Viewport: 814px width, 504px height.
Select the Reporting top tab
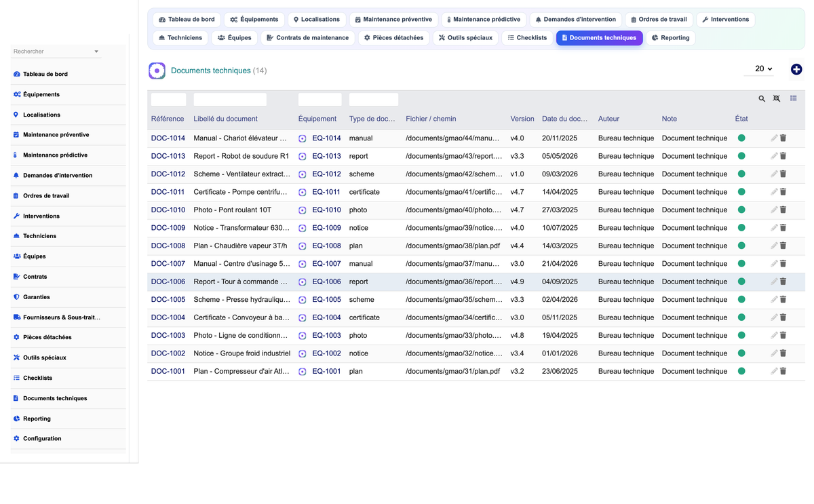click(670, 38)
